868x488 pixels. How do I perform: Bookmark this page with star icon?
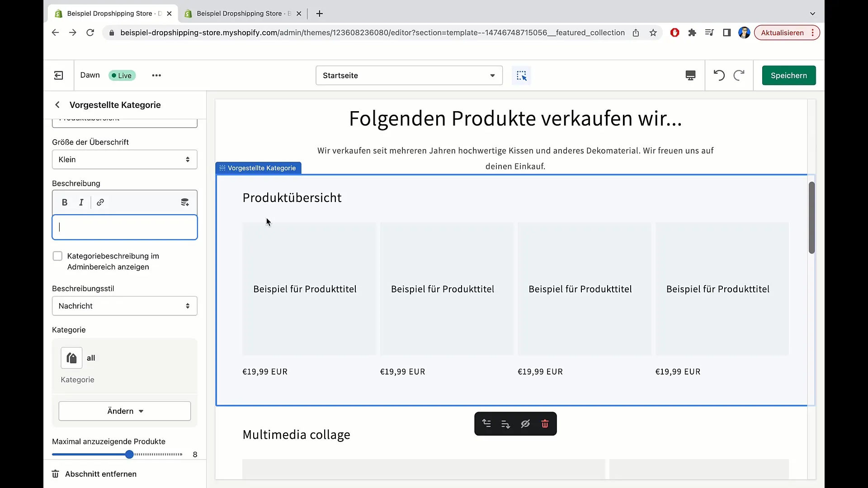pos(653,33)
